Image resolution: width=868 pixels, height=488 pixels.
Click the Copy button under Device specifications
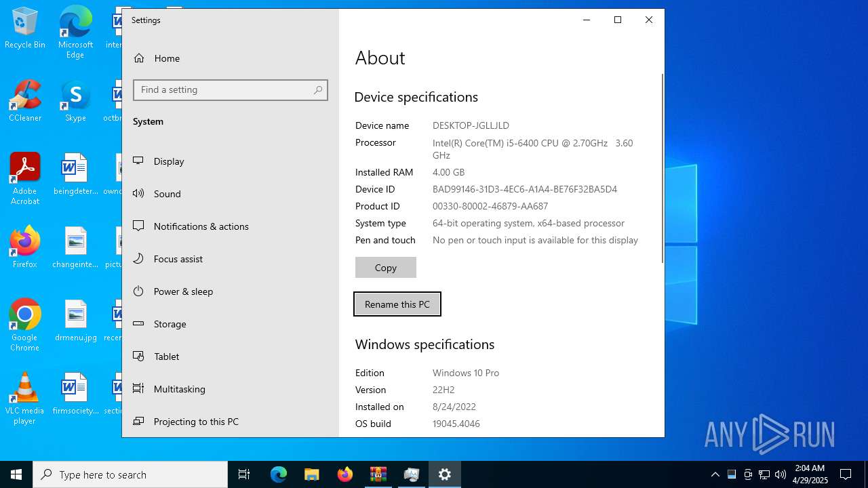tap(386, 268)
